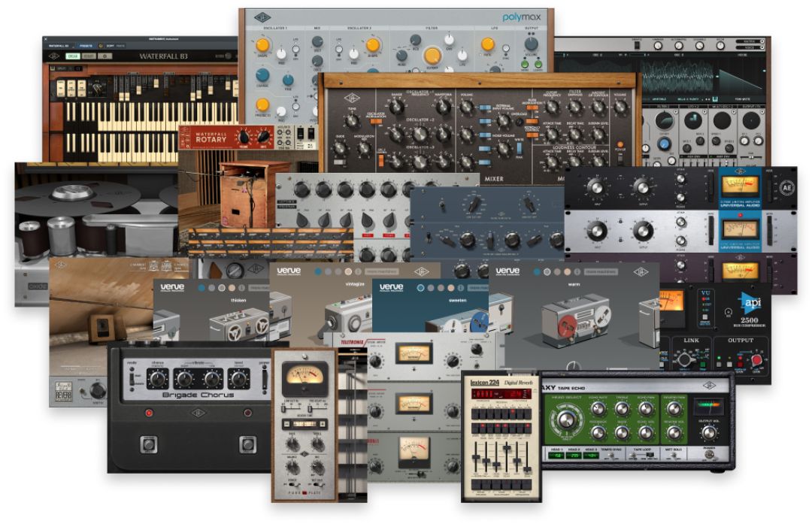
Task: Click the HEAD 1 green display on Galaxy
Action: click(556, 455)
